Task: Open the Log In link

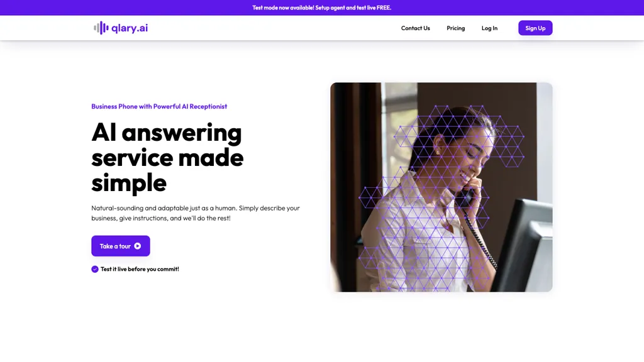Action: (489, 28)
